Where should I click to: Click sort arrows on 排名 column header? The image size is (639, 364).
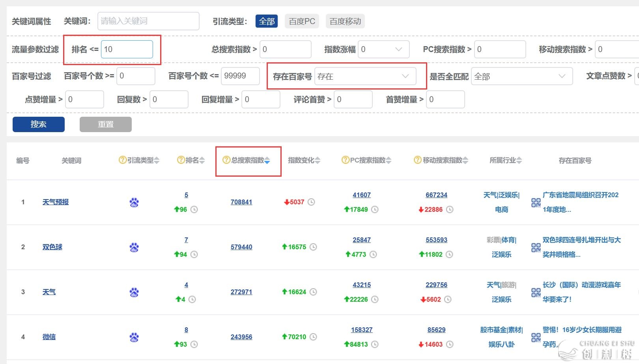pos(202,161)
